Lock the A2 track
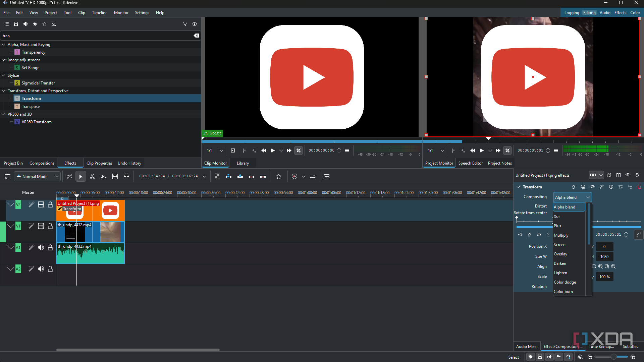The width and height of the screenshot is (644, 362). (x=50, y=269)
